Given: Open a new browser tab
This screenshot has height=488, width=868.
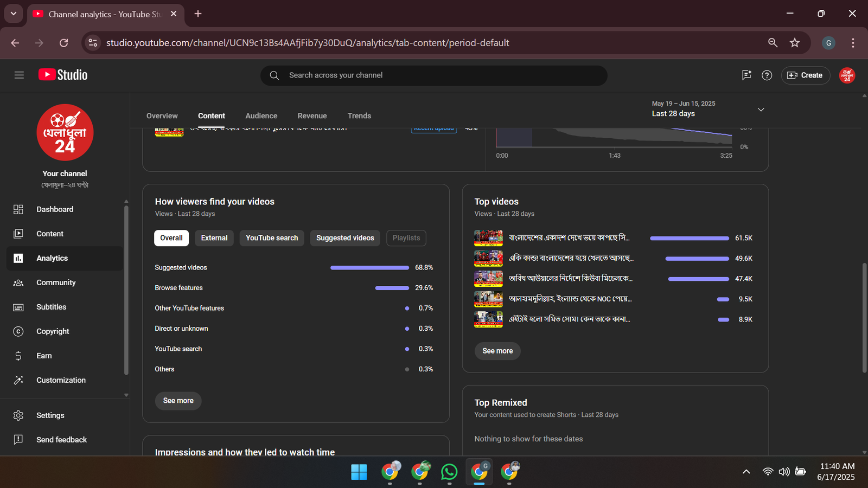Looking at the screenshot, I should tap(198, 14).
